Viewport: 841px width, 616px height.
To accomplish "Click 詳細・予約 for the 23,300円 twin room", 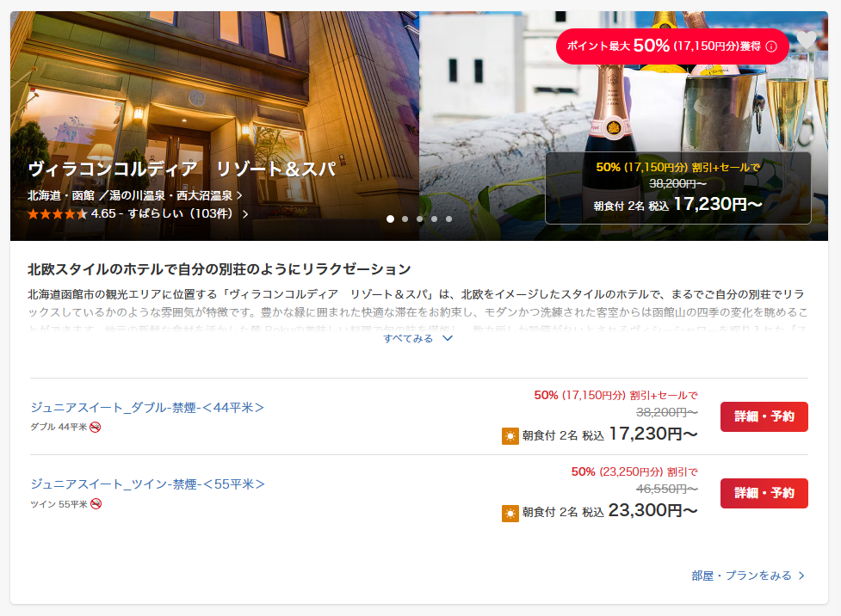I will 764,493.
